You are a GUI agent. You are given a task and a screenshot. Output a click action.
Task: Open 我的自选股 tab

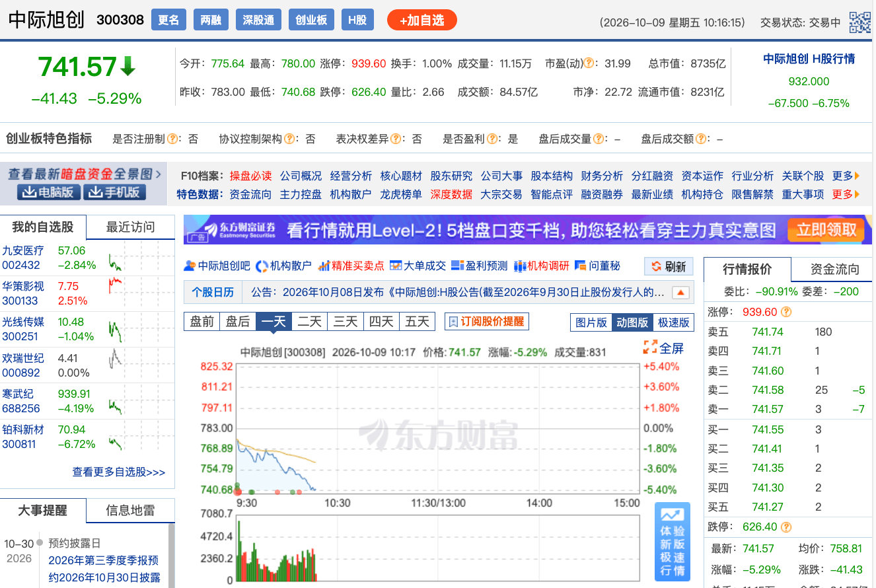coord(43,227)
